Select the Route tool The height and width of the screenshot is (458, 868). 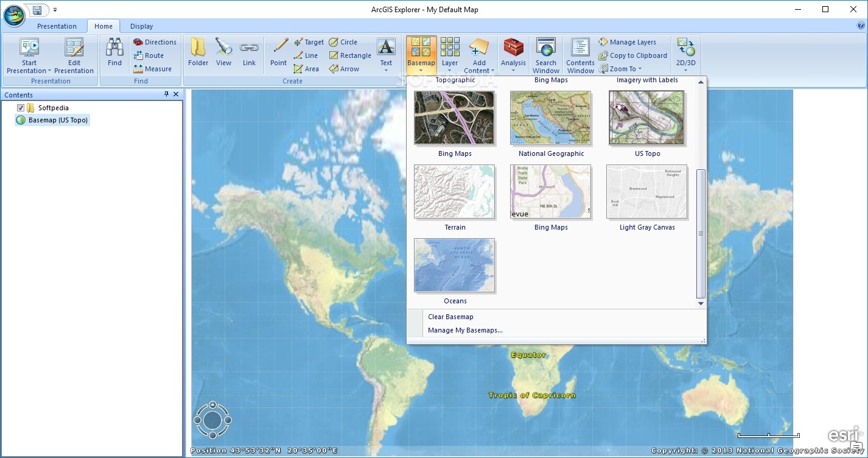coord(149,55)
